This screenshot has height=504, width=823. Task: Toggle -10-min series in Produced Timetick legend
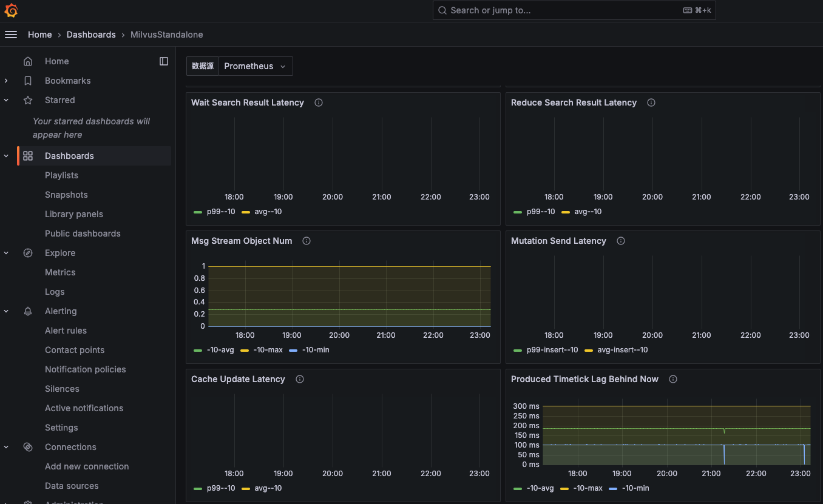635,488
